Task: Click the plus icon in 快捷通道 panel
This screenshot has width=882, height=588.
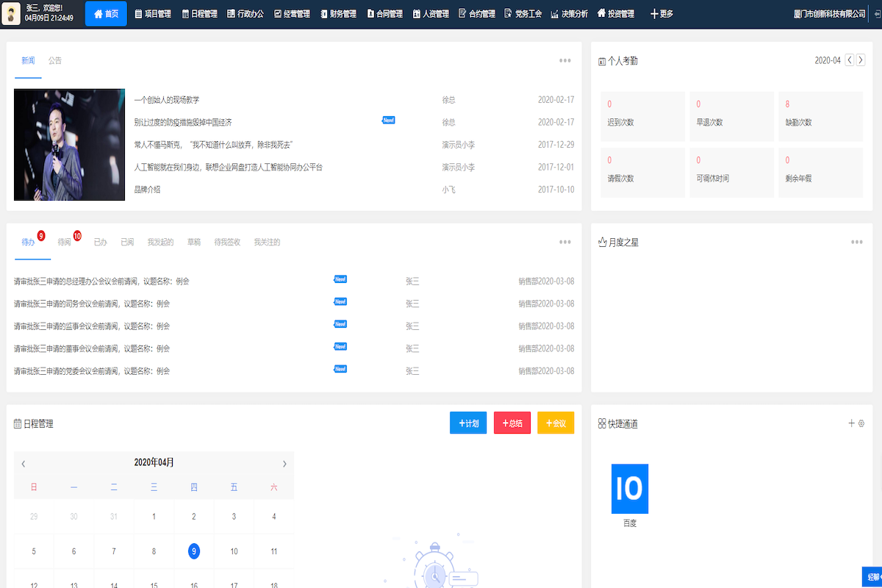Action: coord(851,423)
